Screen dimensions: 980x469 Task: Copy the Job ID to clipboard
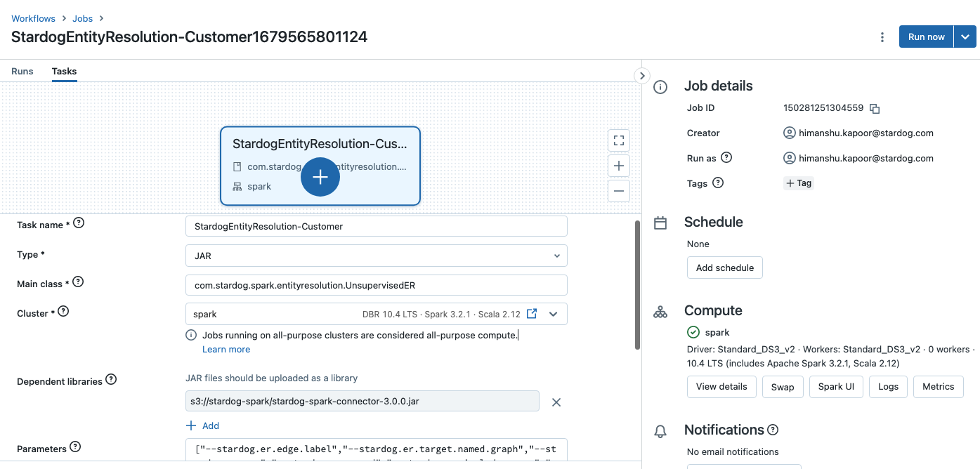tap(875, 109)
